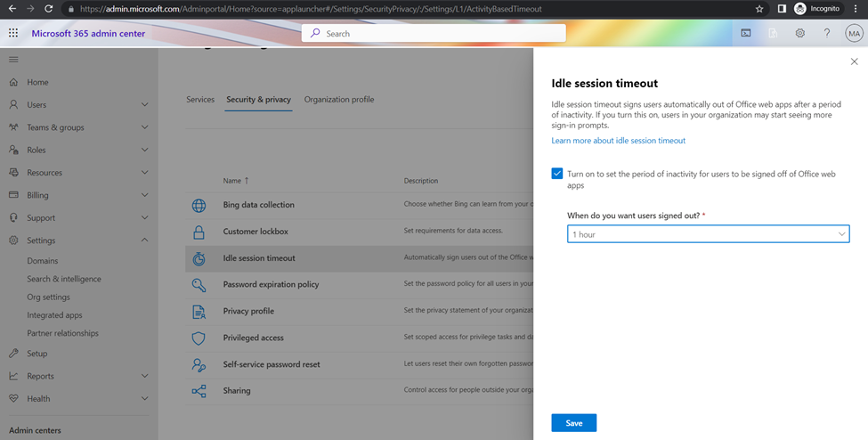Uncheck the idle timeout enable checkbox
The height and width of the screenshot is (440, 868).
pyautogui.click(x=557, y=174)
